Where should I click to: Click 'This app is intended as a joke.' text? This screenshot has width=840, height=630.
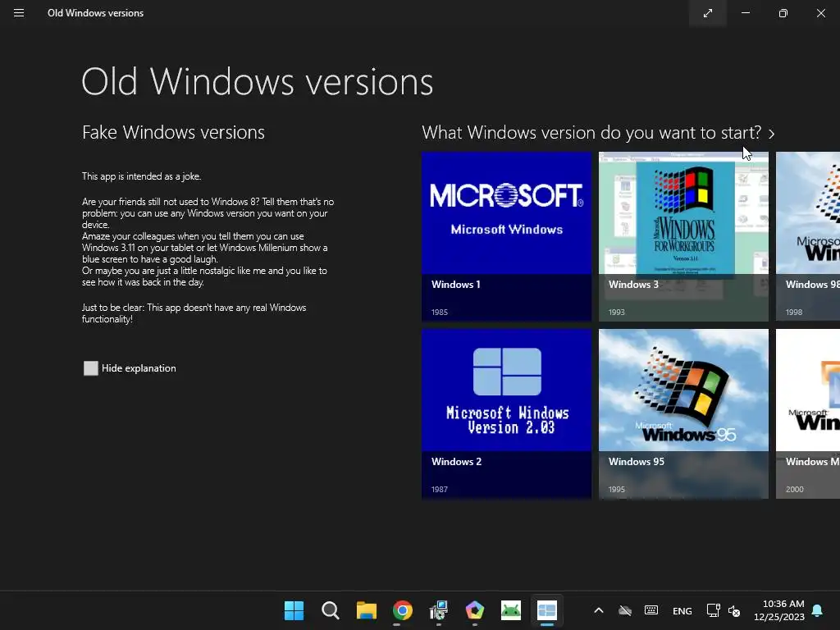pos(141,176)
